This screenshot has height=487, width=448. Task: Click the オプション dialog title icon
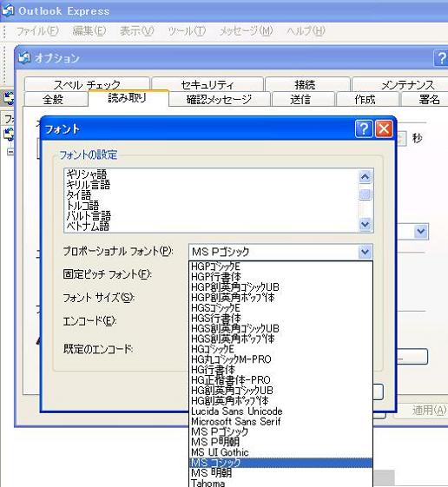tap(24, 57)
